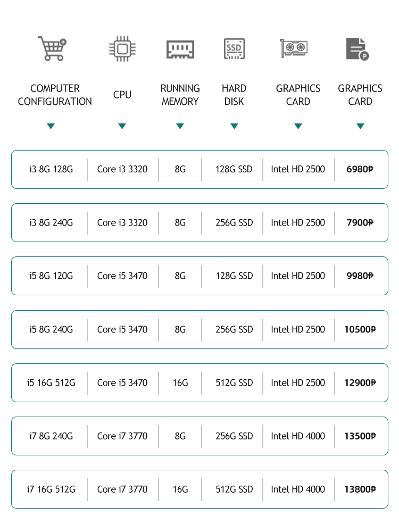Select the i5 16G 512G configuration
The image size is (399, 532).
click(51, 383)
